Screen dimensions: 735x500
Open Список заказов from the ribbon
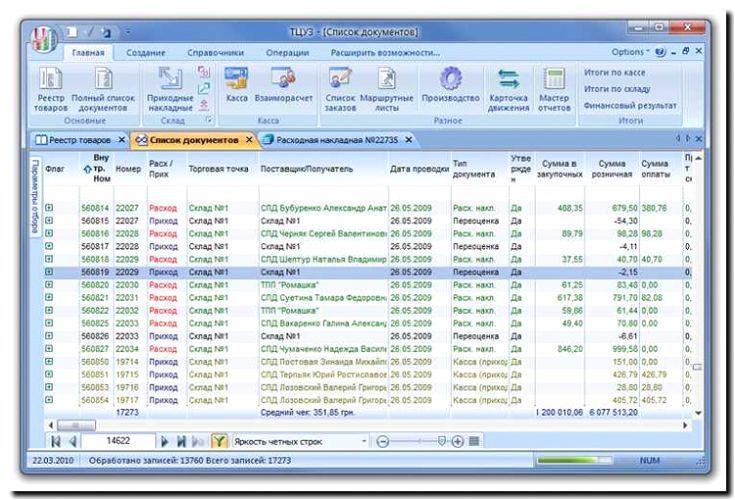coord(341,80)
